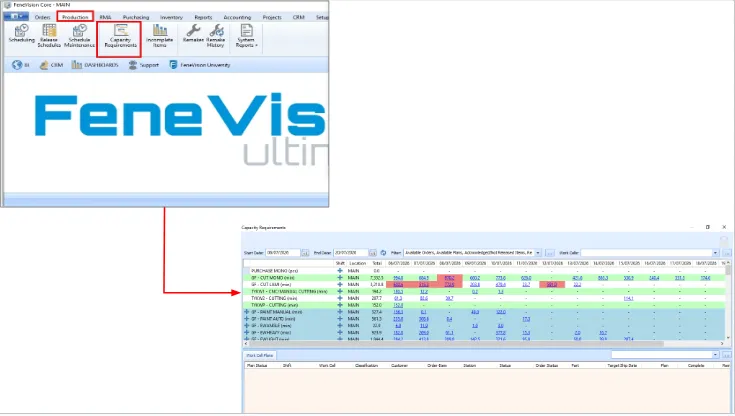Switch to the Orders ribbon tab

pos(42,17)
